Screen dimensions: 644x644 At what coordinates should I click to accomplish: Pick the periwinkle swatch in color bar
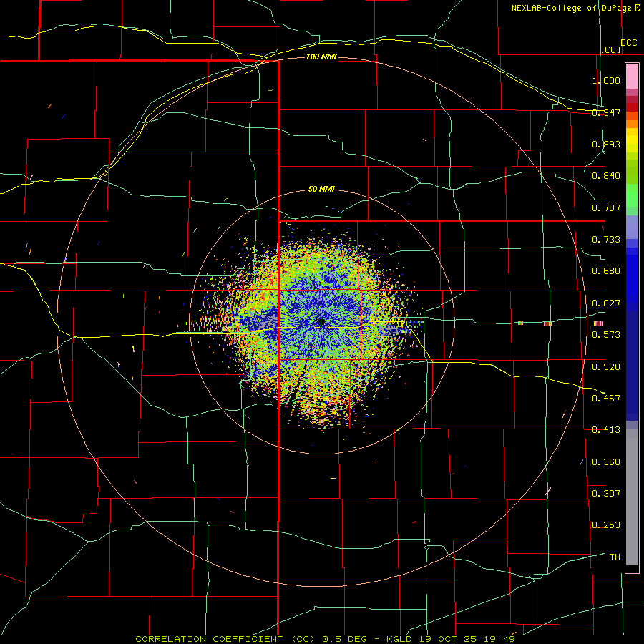(632, 227)
